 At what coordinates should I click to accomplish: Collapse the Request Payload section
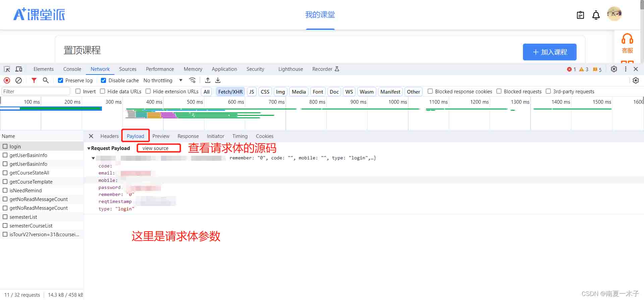[89, 148]
